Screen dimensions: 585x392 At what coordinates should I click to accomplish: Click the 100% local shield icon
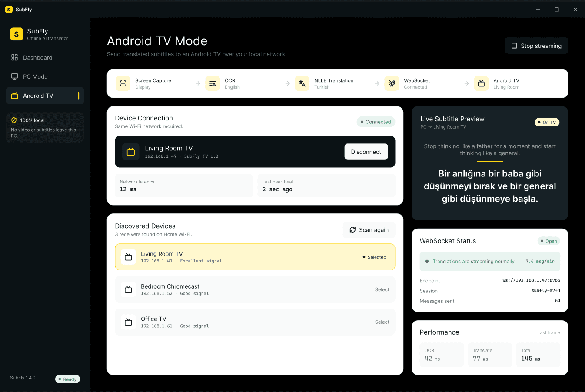pos(14,120)
